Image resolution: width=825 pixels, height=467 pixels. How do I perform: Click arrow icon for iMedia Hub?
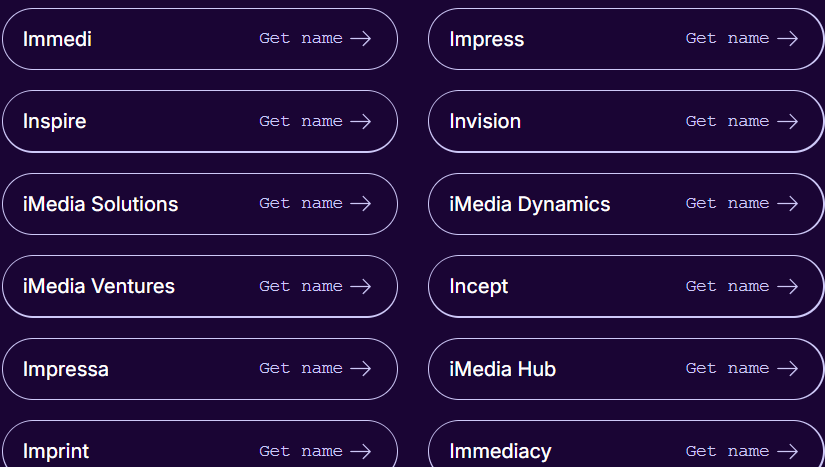[788, 369]
